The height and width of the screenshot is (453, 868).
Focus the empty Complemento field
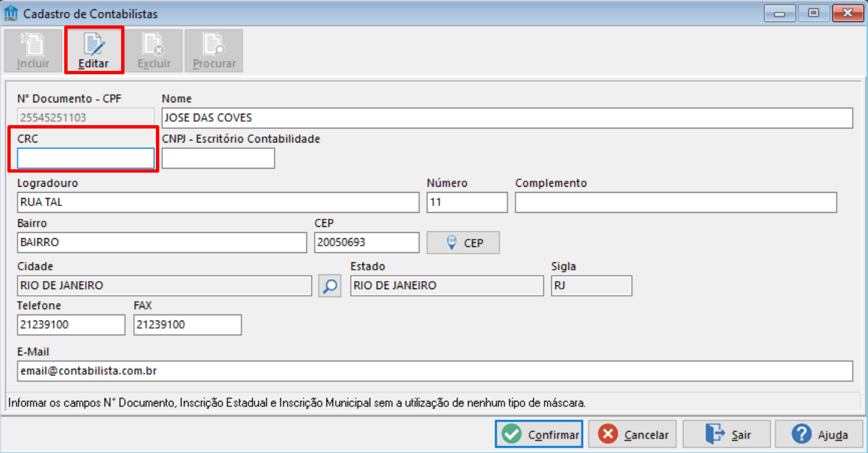[676, 202]
